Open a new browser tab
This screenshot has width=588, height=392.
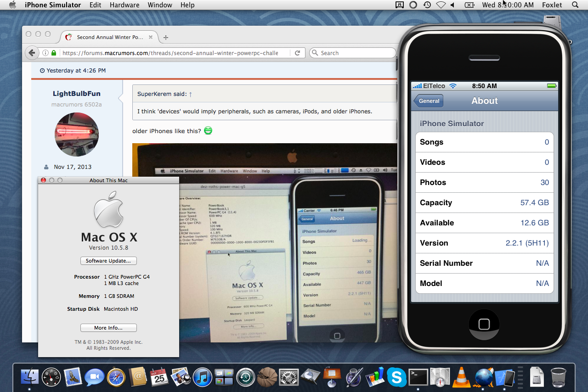coord(166,37)
